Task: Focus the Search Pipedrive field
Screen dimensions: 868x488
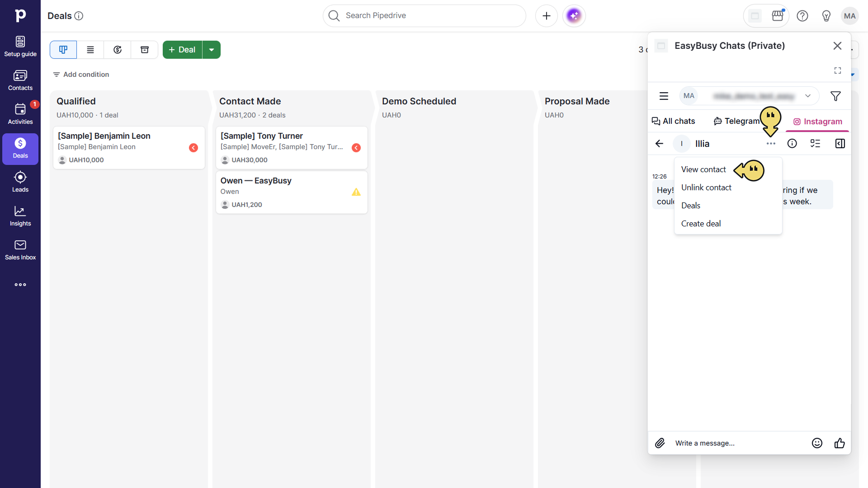Action: (x=424, y=16)
